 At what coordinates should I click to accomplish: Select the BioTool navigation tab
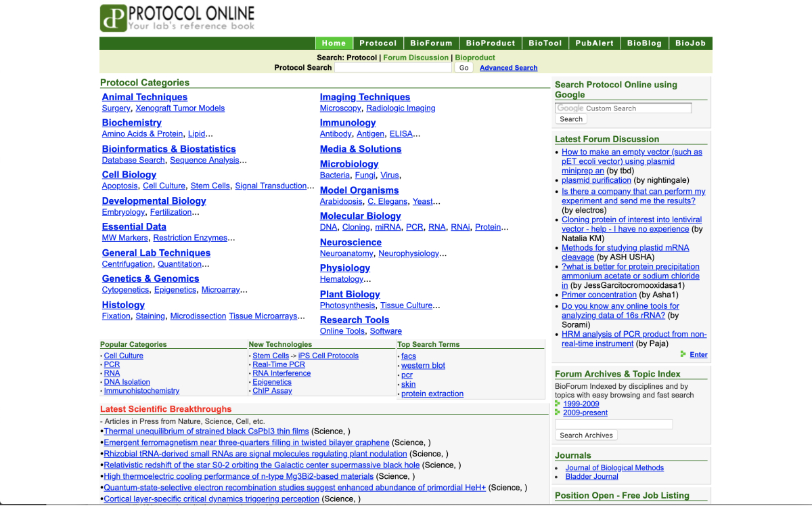pyautogui.click(x=545, y=43)
